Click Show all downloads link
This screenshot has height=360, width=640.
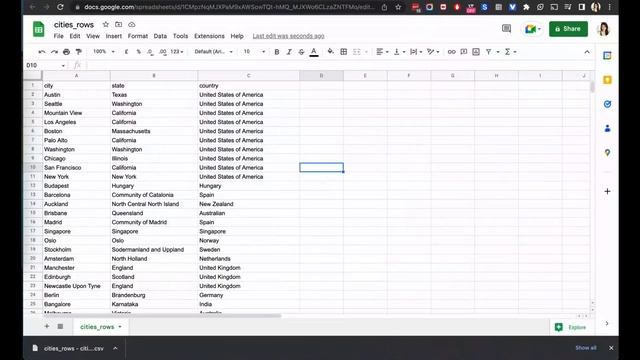pyautogui.click(x=586, y=348)
